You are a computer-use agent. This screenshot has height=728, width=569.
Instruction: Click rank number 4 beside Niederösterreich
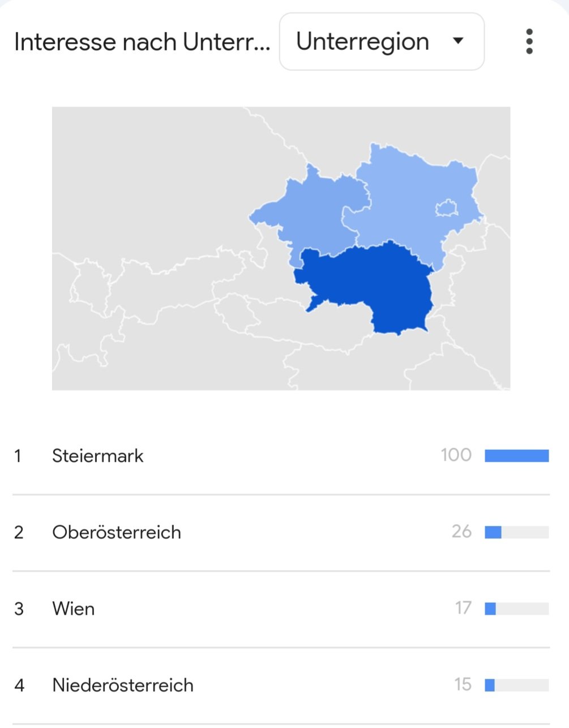[x=19, y=686]
